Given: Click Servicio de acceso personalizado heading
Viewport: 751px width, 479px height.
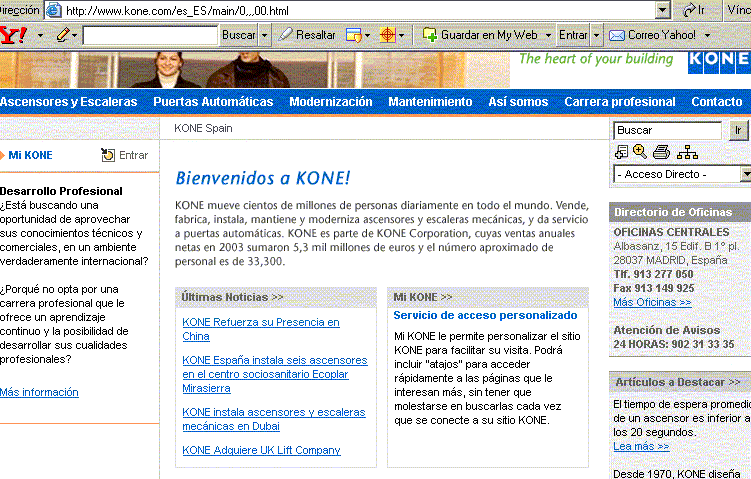Looking at the screenshot, I should (x=485, y=315).
